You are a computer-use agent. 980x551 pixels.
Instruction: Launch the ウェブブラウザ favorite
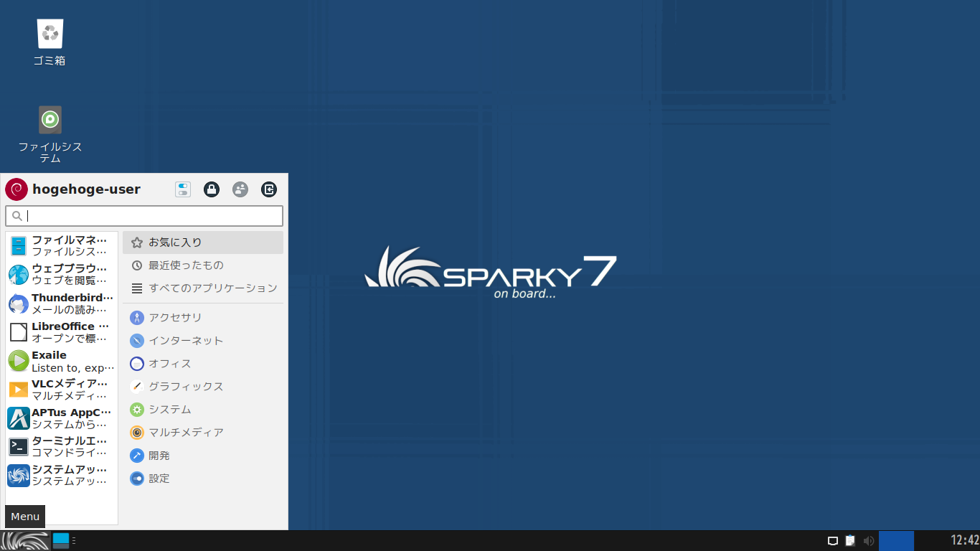(x=62, y=275)
